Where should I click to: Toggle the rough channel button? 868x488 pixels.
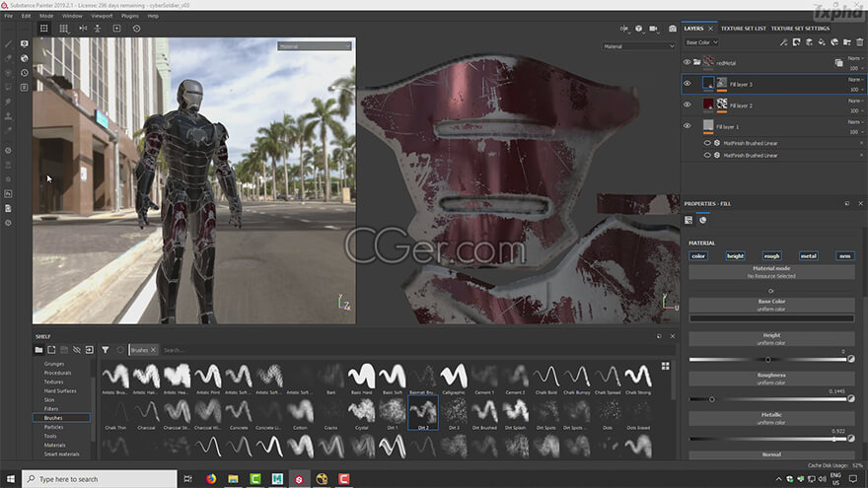pos(771,255)
